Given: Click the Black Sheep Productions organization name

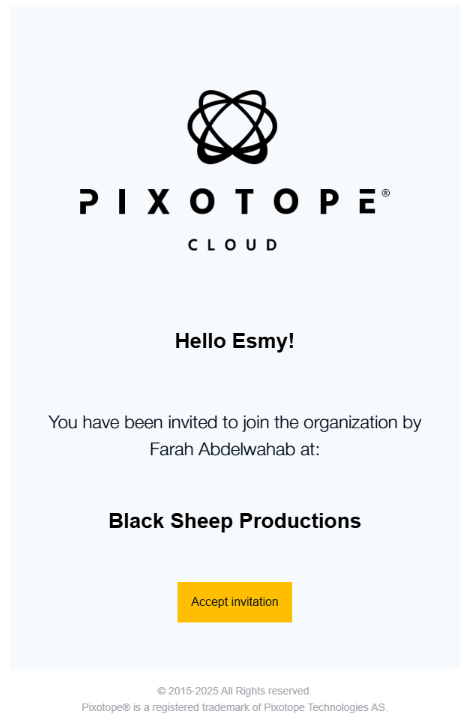Looking at the screenshot, I should coord(234,521).
